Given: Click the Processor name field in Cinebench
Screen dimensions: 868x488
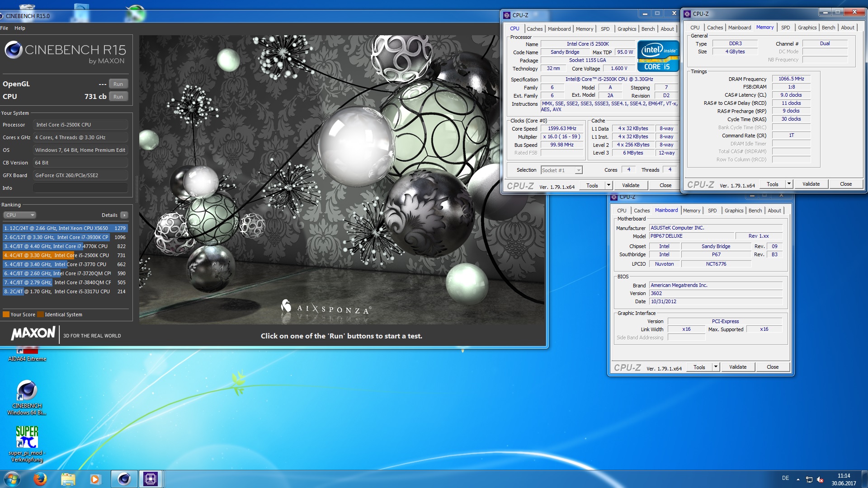Looking at the screenshot, I should coord(80,125).
